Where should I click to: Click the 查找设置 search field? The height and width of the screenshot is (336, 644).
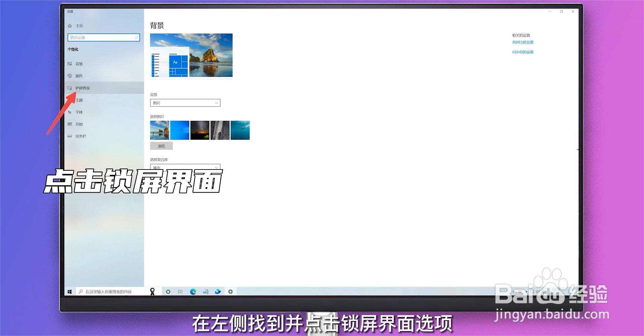coord(104,38)
